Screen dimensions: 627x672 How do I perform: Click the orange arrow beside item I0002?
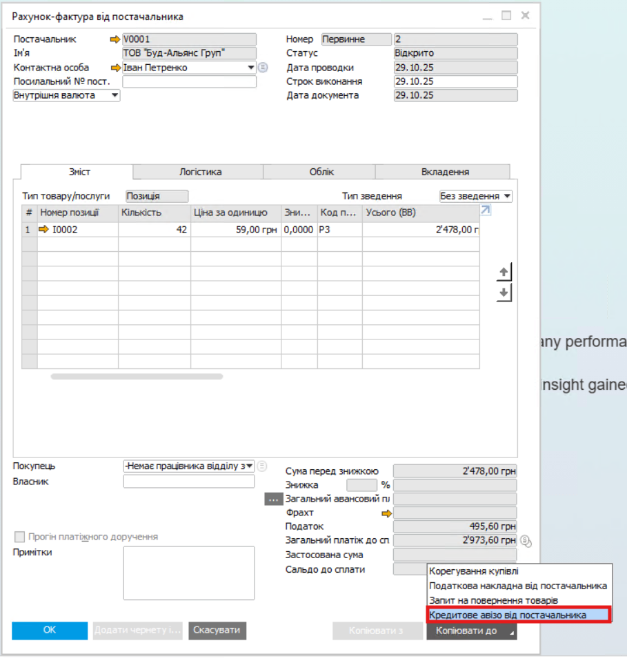(x=44, y=230)
